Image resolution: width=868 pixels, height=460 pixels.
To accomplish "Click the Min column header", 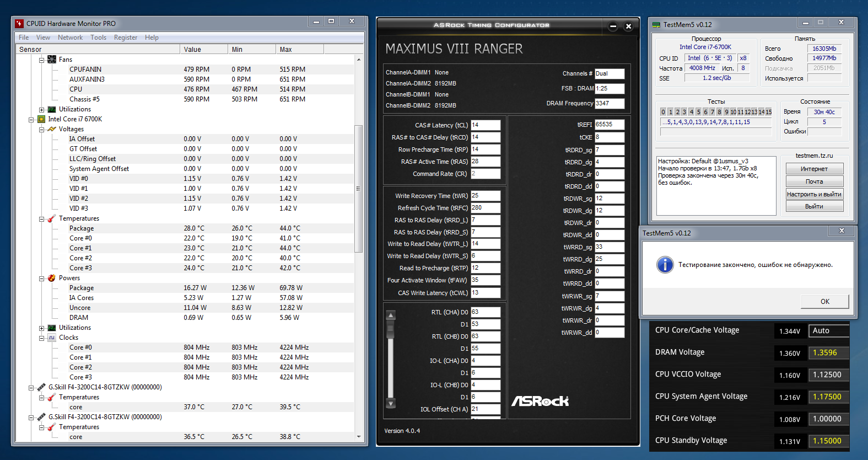I will click(x=252, y=49).
